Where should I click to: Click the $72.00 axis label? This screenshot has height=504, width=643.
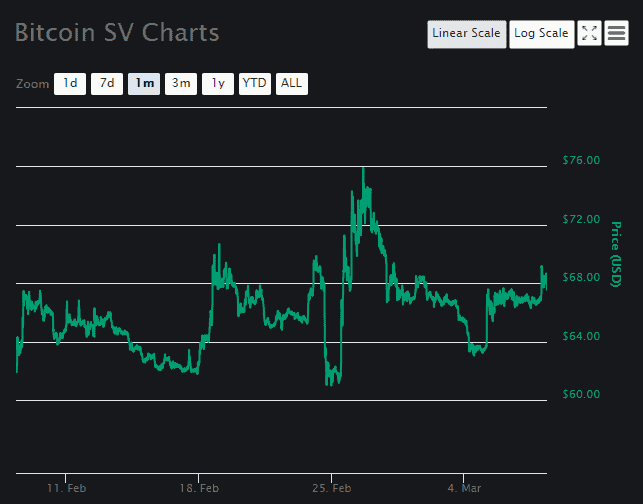tap(581, 219)
